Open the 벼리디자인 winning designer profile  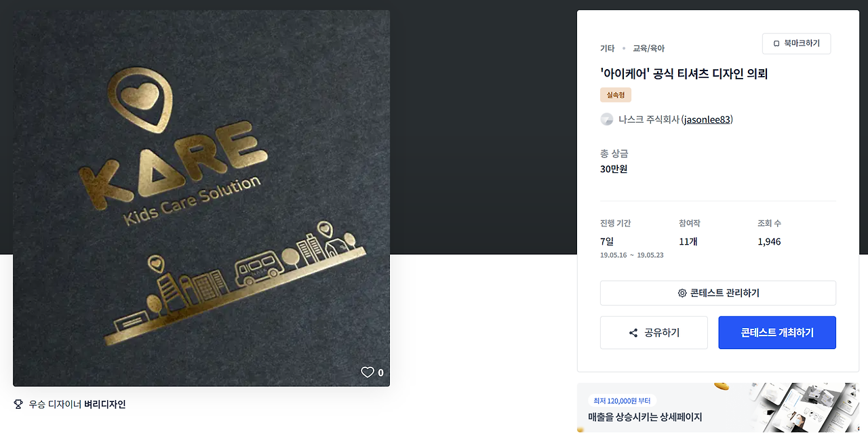point(105,404)
